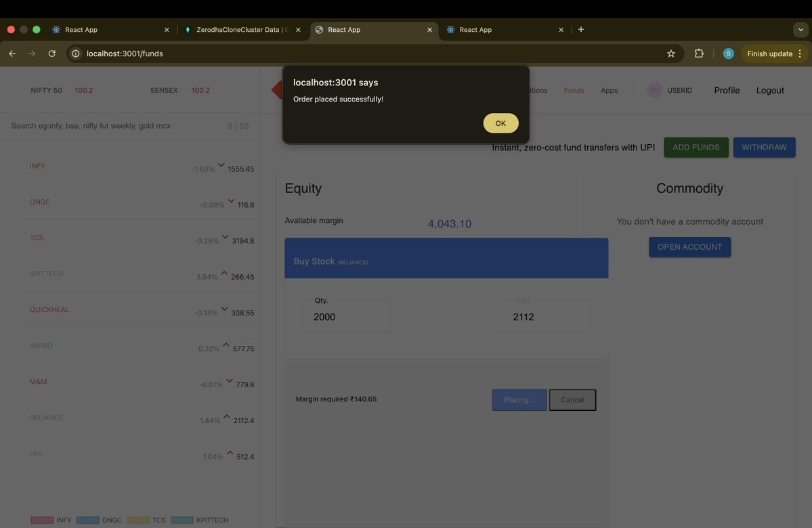
Task: Select INFY in the watchlist
Action: point(37,166)
